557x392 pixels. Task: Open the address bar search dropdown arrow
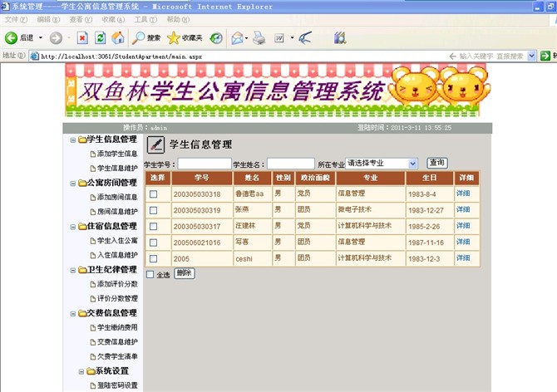coord(531,56)
